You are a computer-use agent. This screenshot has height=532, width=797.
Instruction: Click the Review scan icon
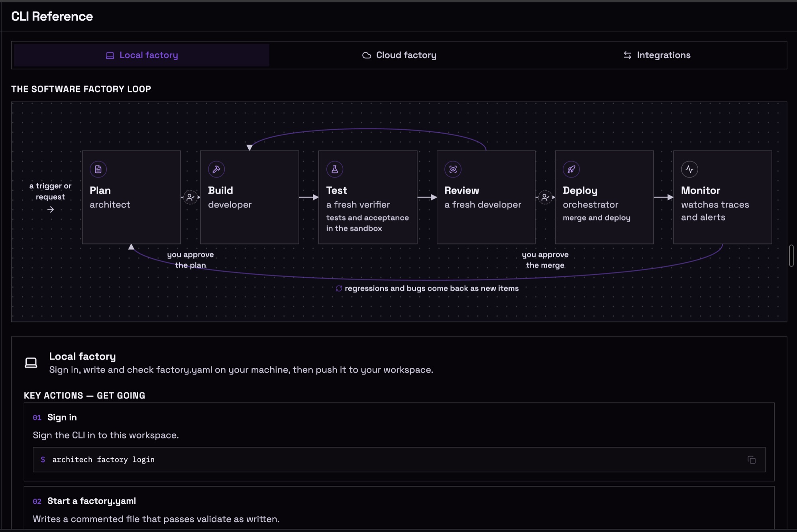[453, 169]
